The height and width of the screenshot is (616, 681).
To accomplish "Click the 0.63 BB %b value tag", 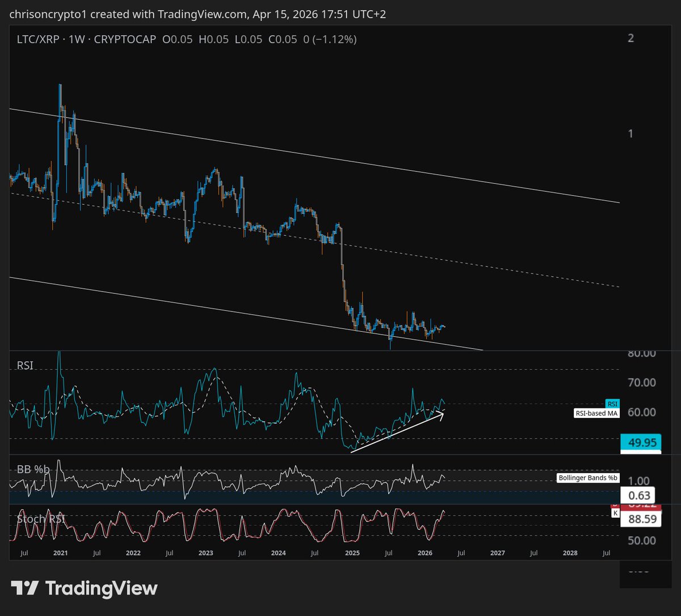I will pos(638,495).
